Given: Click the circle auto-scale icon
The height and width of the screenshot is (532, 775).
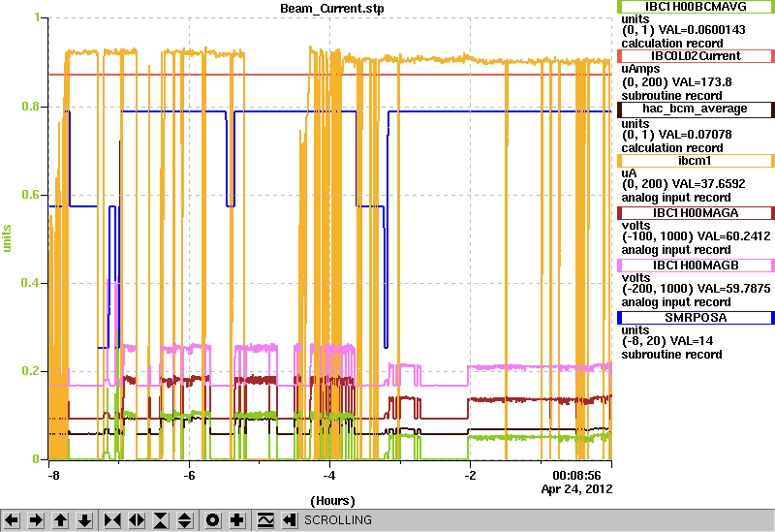Looking at the screenshot, I should pos(213,520).
